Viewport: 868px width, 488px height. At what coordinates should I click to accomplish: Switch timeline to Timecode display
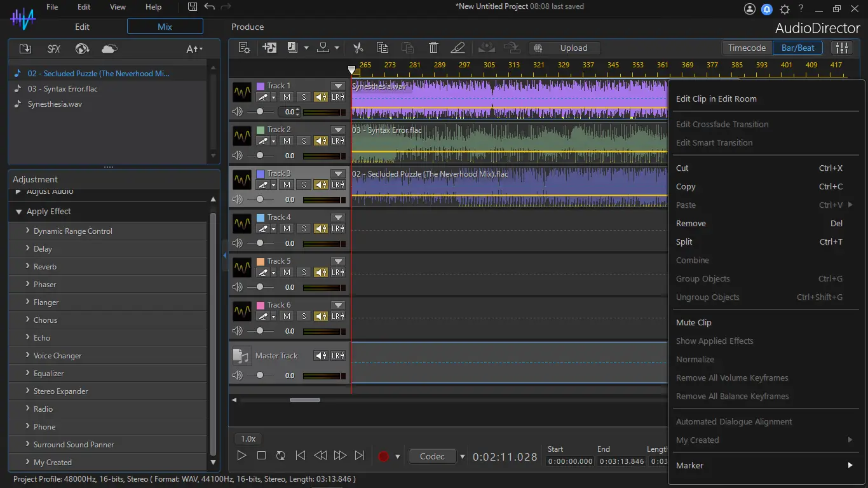(747, 48)
